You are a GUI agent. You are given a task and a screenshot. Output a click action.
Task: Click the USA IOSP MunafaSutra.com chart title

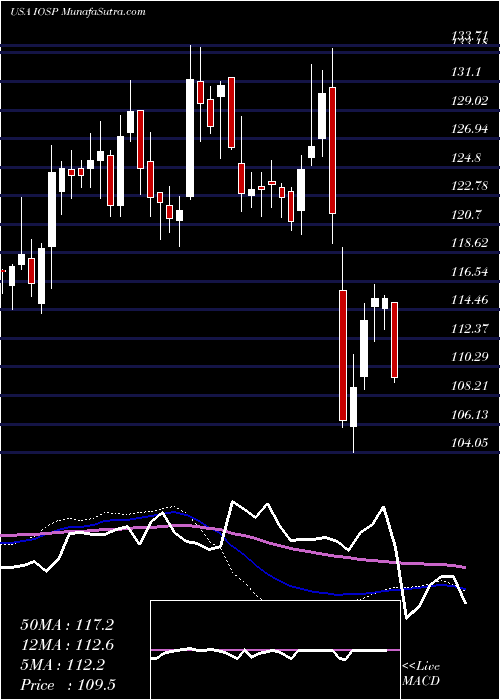pyautogui.click(x=77, y=12)
